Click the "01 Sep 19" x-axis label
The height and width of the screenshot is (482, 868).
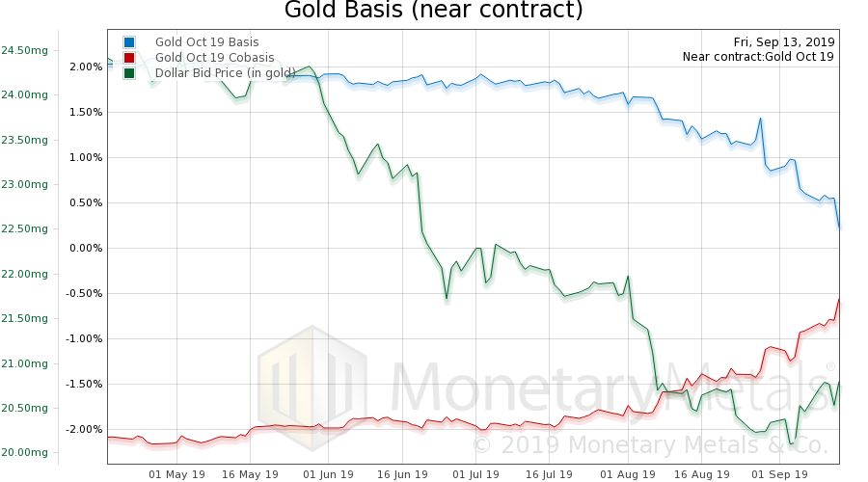click(x=779, y=474)
